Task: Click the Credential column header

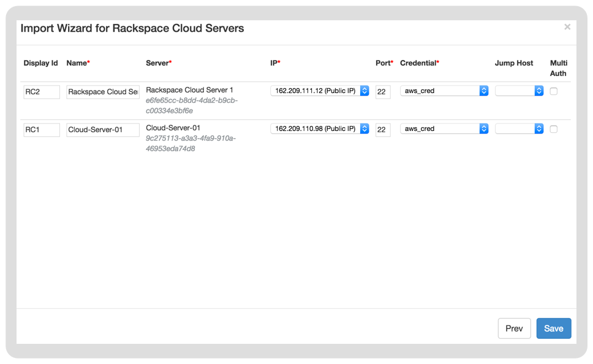Action: pyautogui.click(x=420, y=63)
